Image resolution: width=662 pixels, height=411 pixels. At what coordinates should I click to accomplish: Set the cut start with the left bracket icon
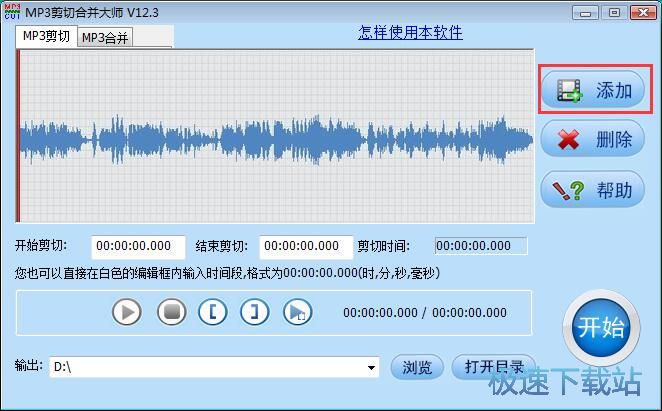[213, 312]
